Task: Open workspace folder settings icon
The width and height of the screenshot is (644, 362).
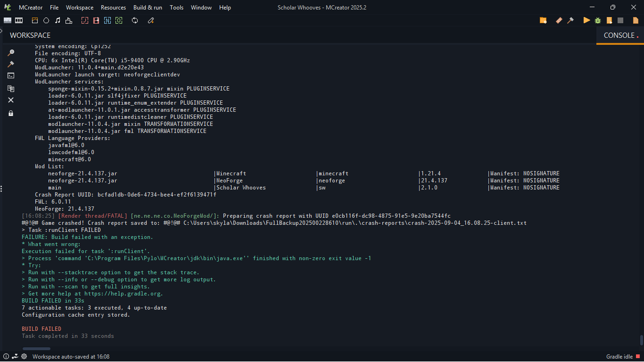Action: (543, 21)
